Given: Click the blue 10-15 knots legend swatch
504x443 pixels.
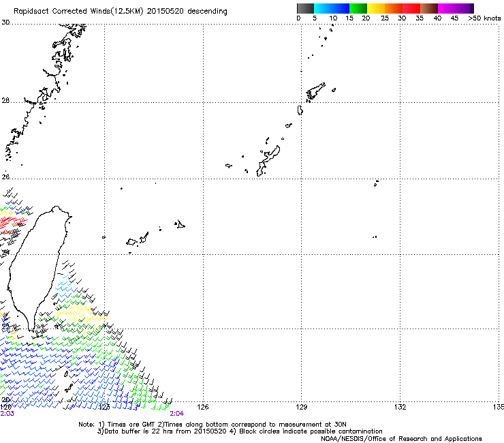Looking at the screenshot, I should coord(341,8).
